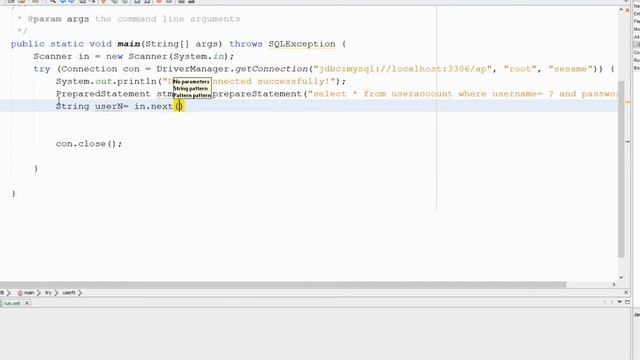Click the orange error stripe status square
The height and width of the screenshot is (360, 640).
[627, 10]
